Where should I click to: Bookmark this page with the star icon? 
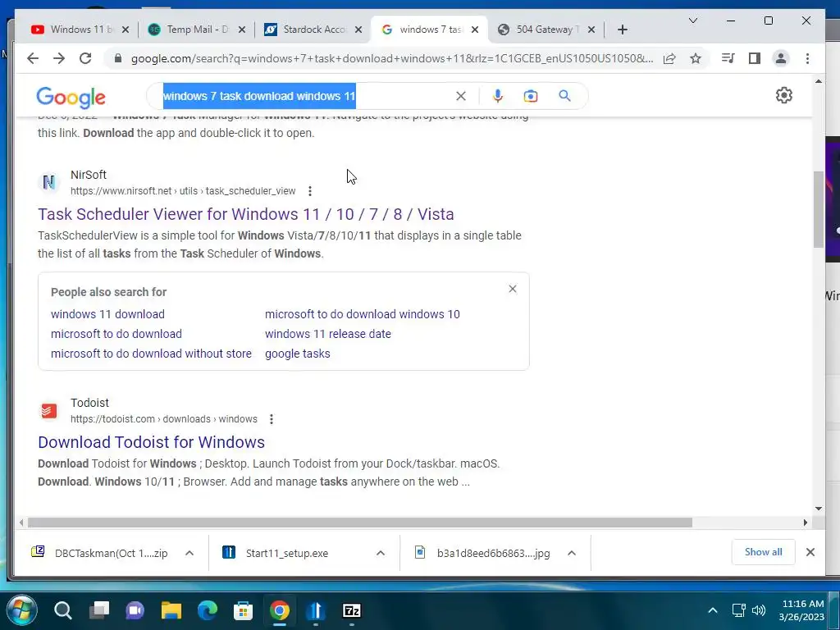696,58
